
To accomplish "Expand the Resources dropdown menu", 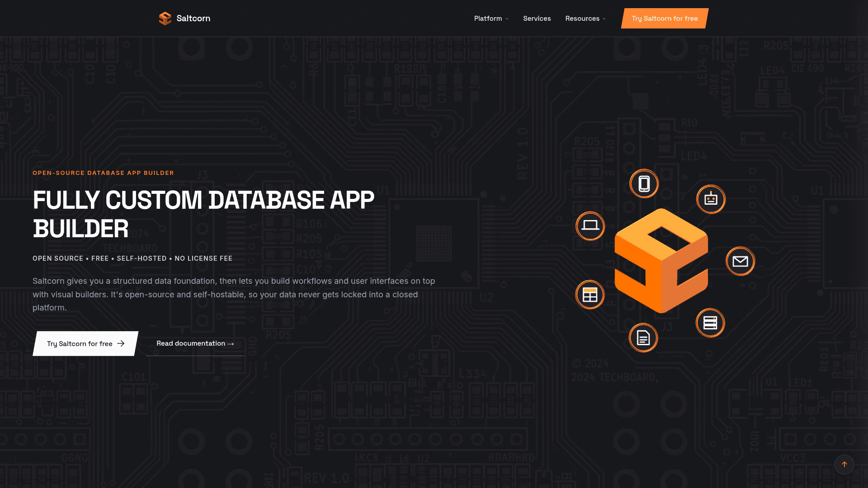I will tap(585, 19).
